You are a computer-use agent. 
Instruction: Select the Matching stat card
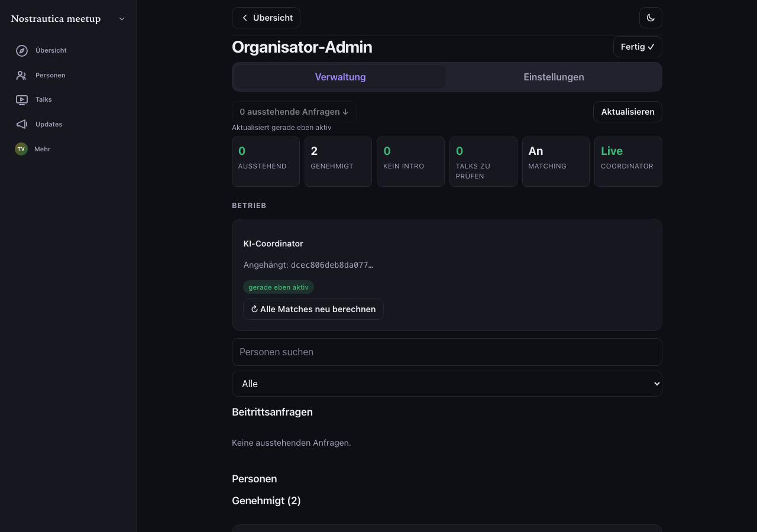click(556, 162)
